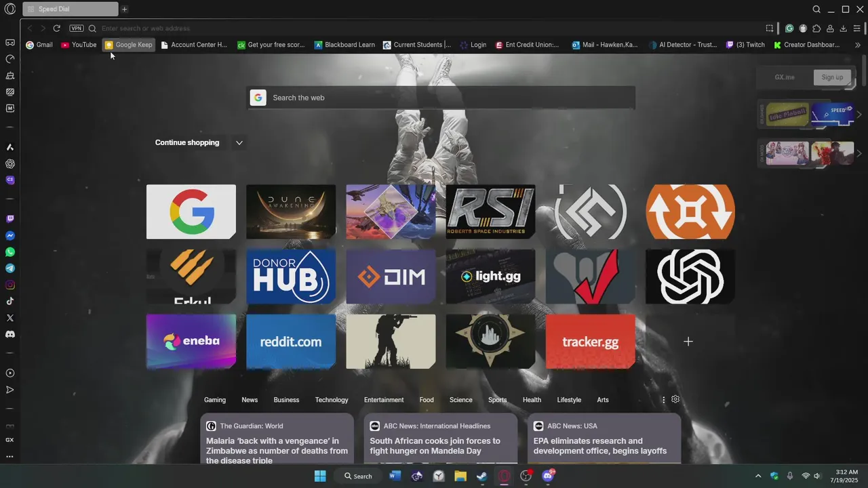Open the Donor Hub speed dial
This screenshot has height=488, width=868.
coord(291,277)
